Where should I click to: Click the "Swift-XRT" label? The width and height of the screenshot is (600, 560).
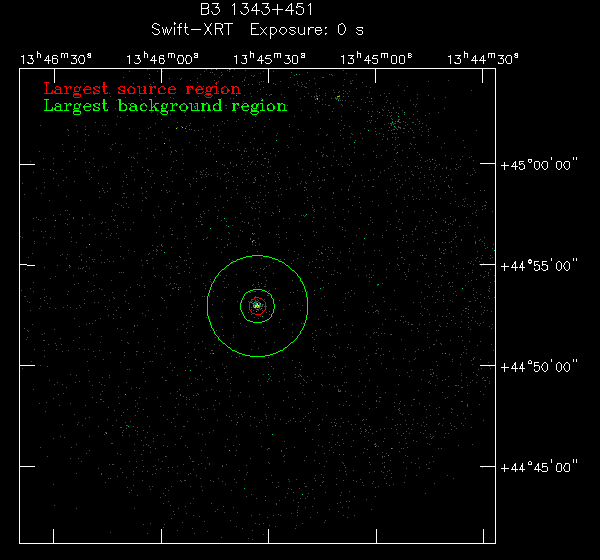coord(192,29)
